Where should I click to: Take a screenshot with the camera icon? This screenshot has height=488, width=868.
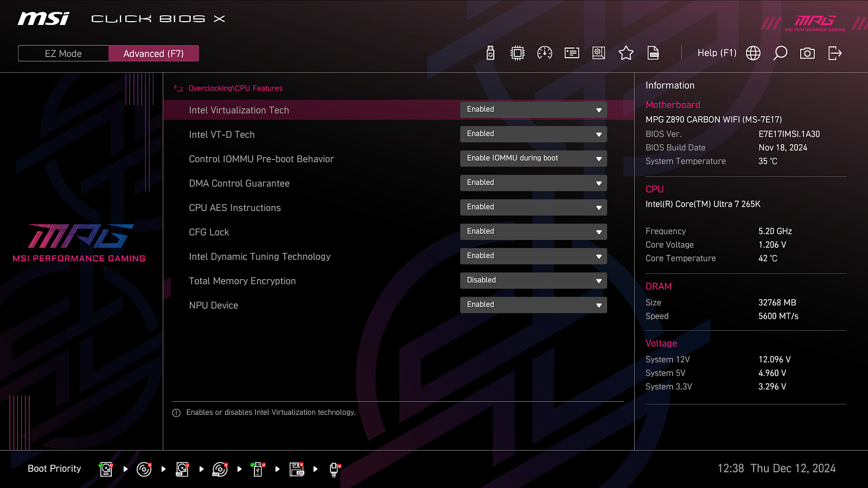[807, 53]
